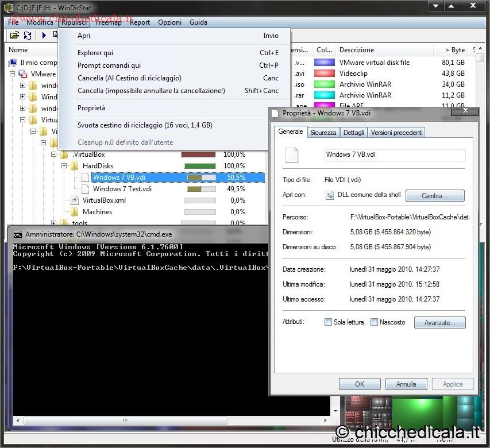
Task: Enable the Sola lettura checkbox
Action: tap(328, 322)
